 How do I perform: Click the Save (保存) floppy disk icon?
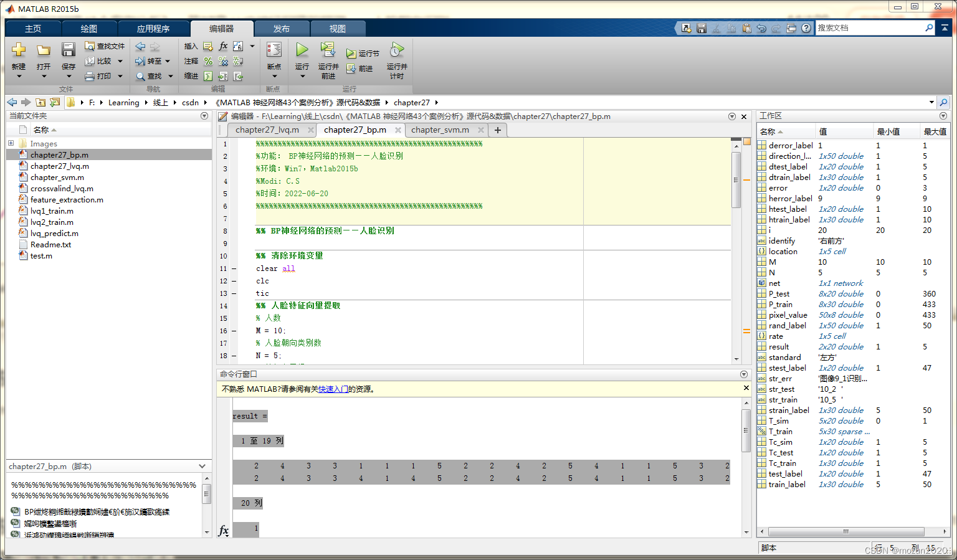[69, 50]
